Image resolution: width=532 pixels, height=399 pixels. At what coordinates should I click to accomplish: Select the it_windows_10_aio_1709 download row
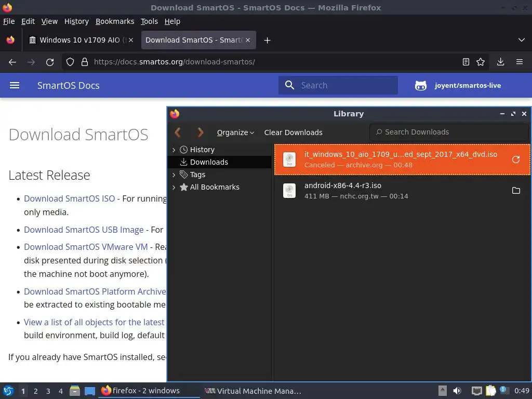pyautogui.click(x=402, y=159)
